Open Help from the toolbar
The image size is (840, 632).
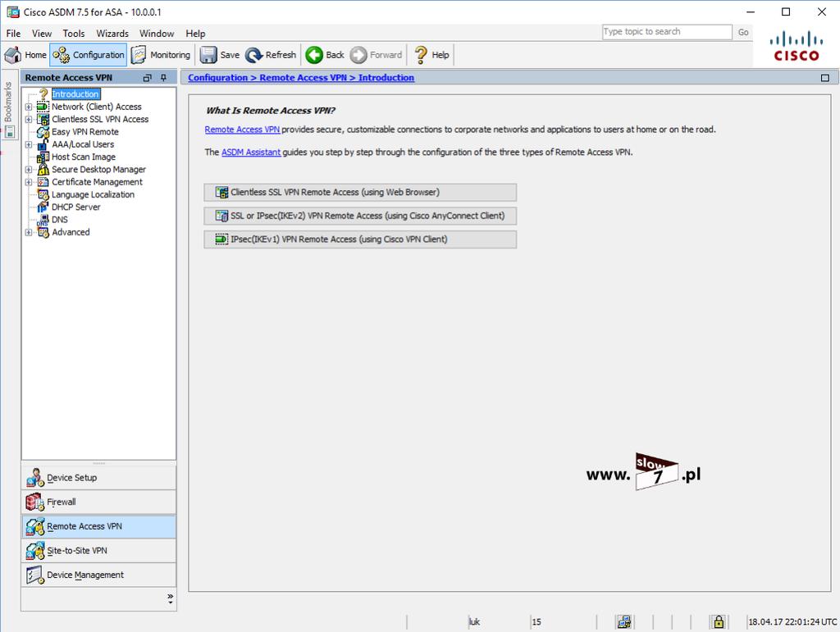click(x=431, y=55)
